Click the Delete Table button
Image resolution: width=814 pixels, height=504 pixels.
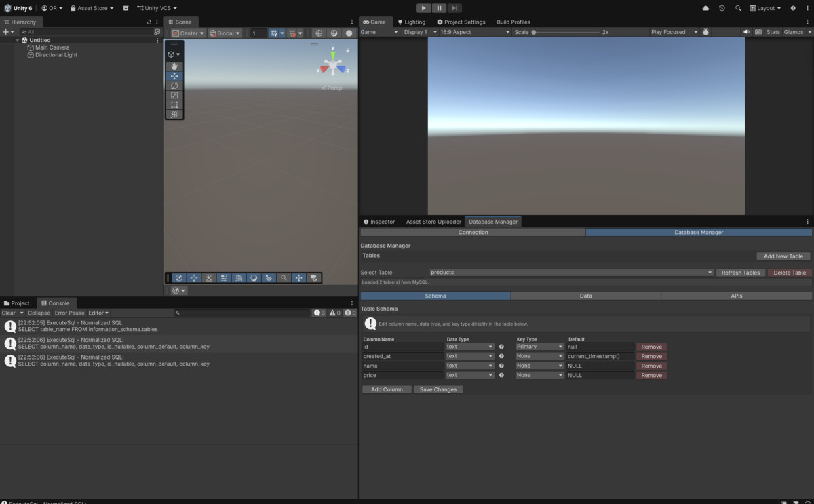(x=790, y=273)
